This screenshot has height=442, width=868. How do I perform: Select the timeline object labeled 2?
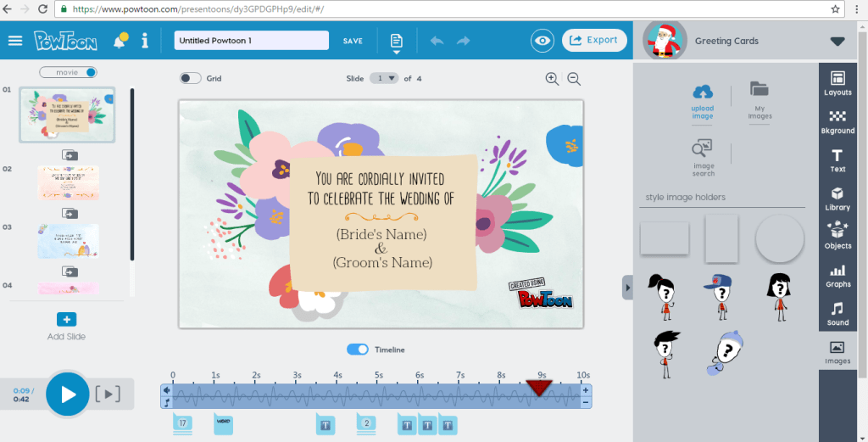tap(366, 423)
